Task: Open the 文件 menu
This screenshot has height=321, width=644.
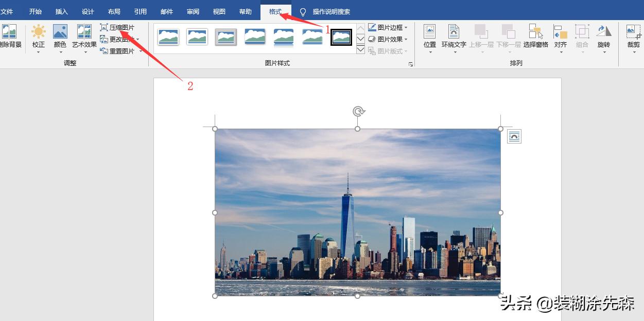Action: click(7, 11)
